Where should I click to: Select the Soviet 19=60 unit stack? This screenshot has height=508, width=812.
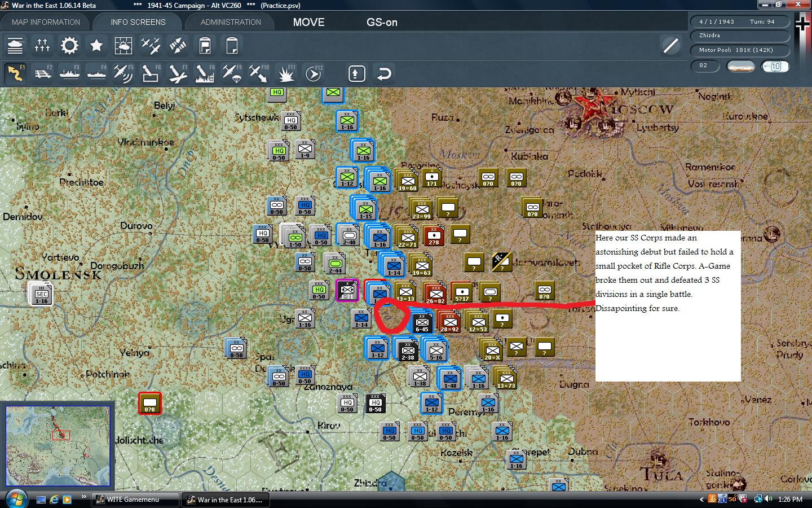tap(407, 181)
